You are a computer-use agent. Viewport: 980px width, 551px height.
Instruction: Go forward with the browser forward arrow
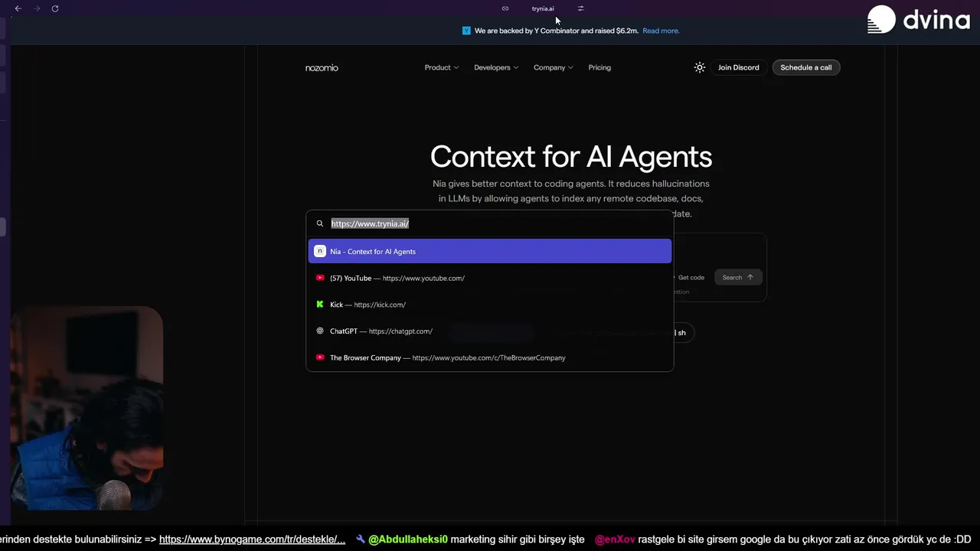[36, 8]
